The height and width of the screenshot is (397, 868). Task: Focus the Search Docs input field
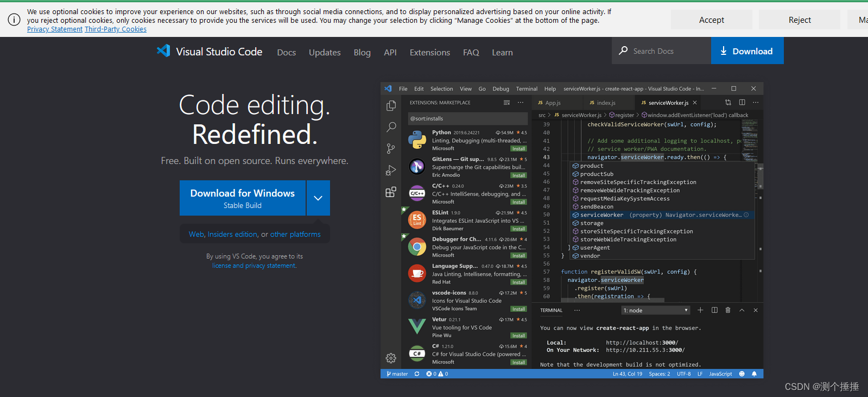coord(661,51)
